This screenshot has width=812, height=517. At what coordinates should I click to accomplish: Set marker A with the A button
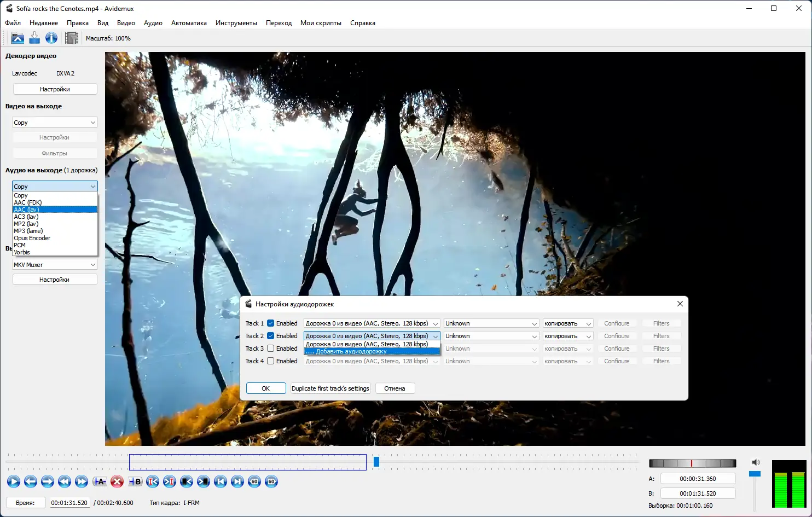[100, 481]
